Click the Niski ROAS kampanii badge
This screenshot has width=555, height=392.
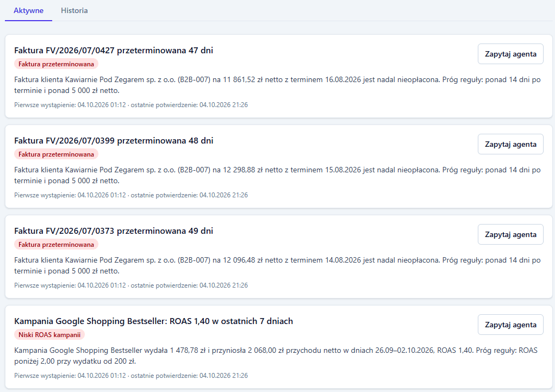(x=49, y=335)
